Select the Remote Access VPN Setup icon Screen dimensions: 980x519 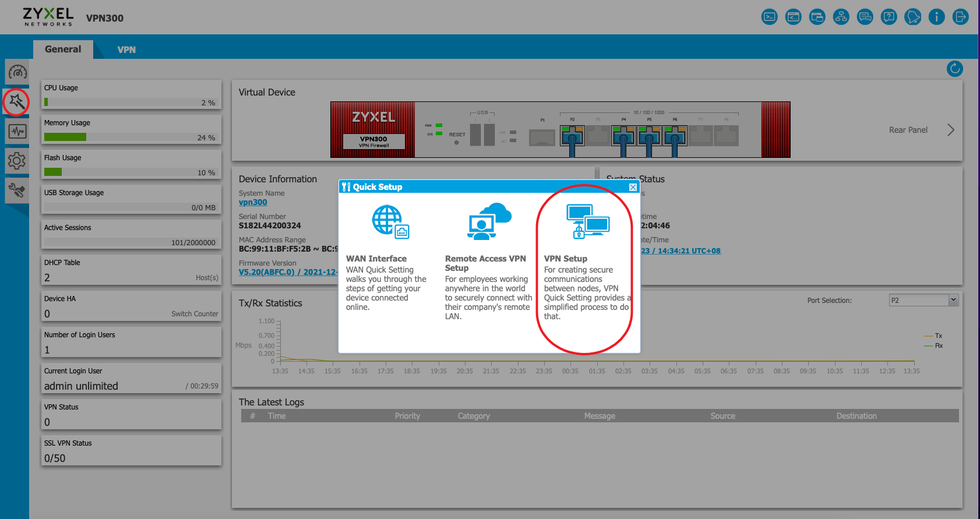pos(489,222)
